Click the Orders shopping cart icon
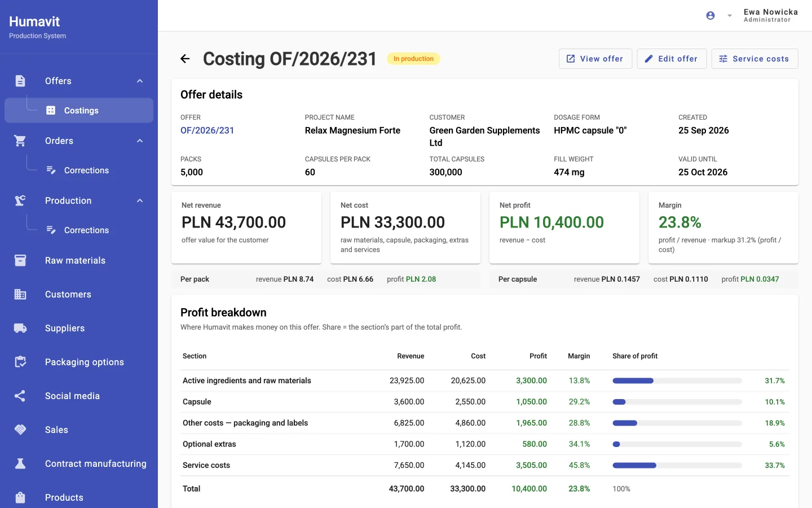Screen dimensions: 812x508 (x=20, y=141)
